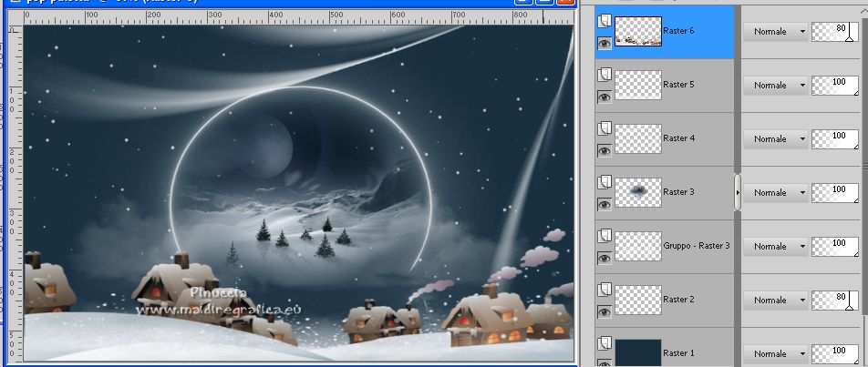Click the Raster 5 layer name

click(678, 85)
